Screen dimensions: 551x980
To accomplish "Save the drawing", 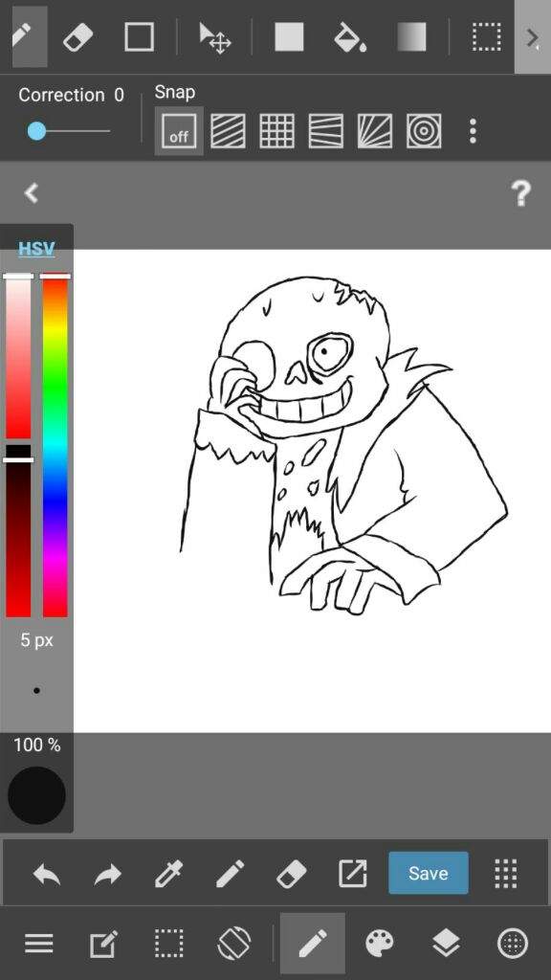I will point(428,873).
